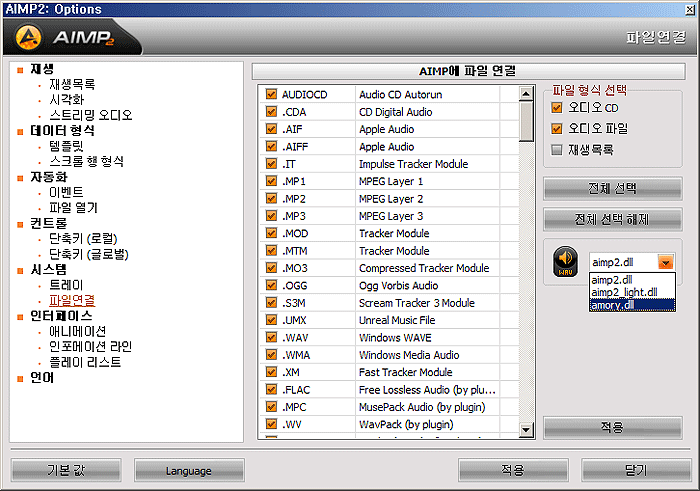Select the .S3M extension row
The image size is (700, 491).
point(294,303)
